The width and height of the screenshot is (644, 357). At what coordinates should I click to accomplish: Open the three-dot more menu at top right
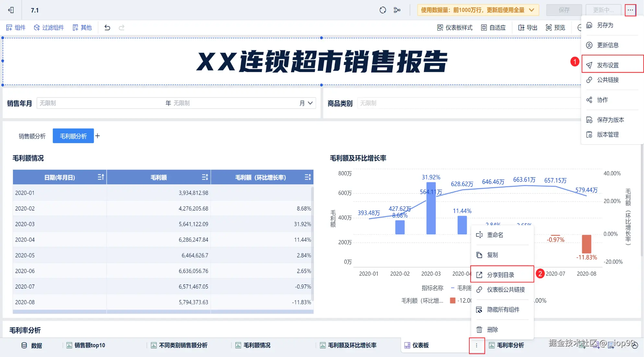(630, 10)
